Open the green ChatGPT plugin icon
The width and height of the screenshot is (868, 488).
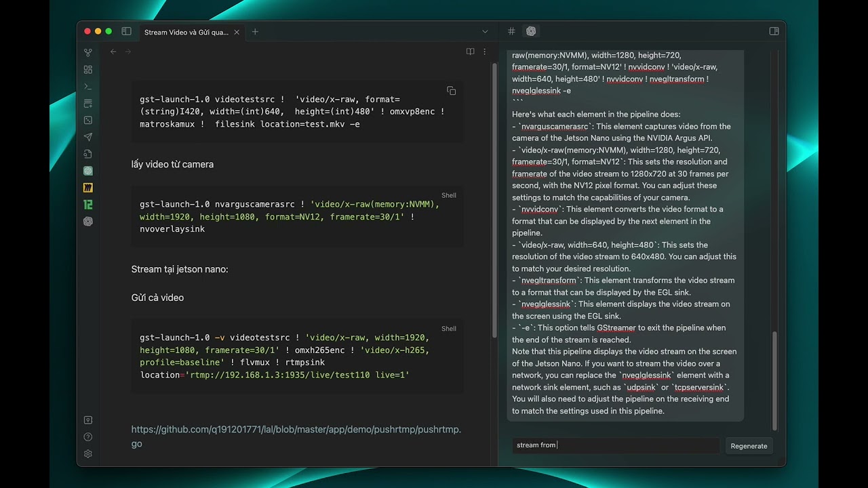(87, 171)
